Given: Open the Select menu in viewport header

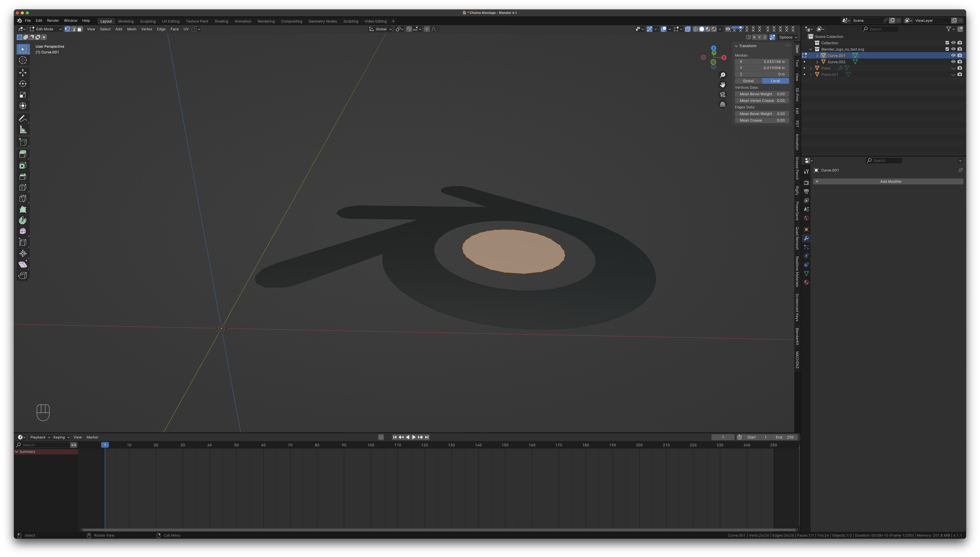Looking at the screenshot, I should click(105, 29).
